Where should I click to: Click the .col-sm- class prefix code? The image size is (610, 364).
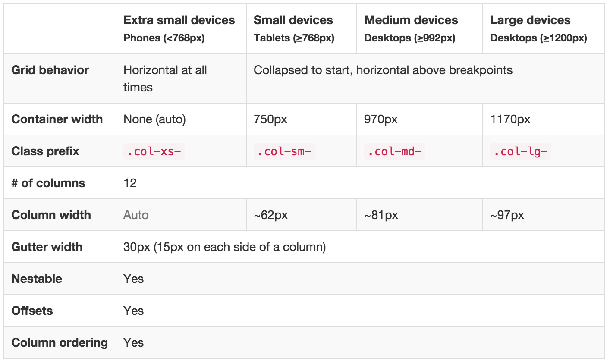tap(284, 151)
